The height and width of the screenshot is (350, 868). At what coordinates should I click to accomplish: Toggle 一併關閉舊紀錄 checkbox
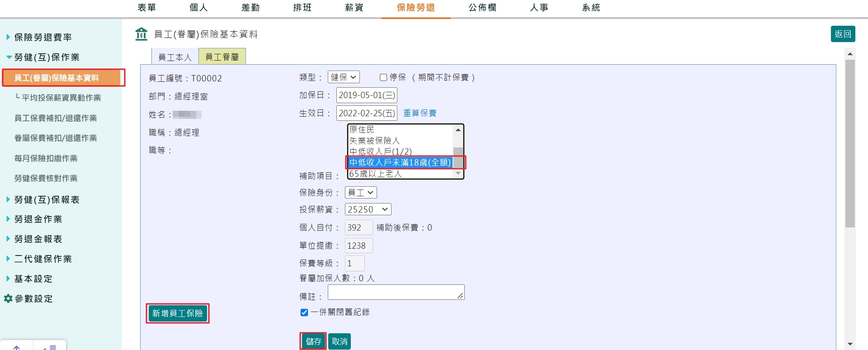click(x=304, y=312)
